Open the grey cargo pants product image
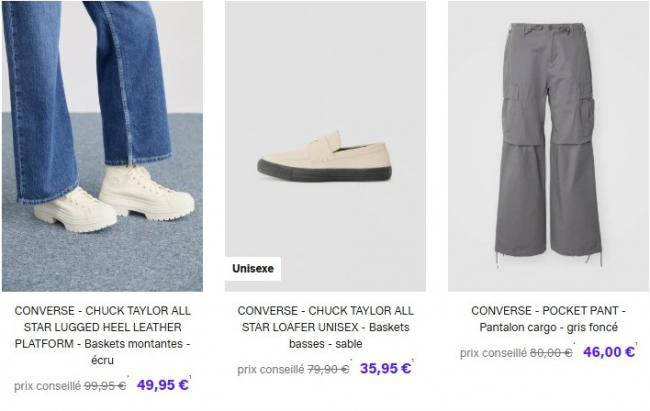Image resolution: width=650 pixels, height=411 pixels. [548, 146]
